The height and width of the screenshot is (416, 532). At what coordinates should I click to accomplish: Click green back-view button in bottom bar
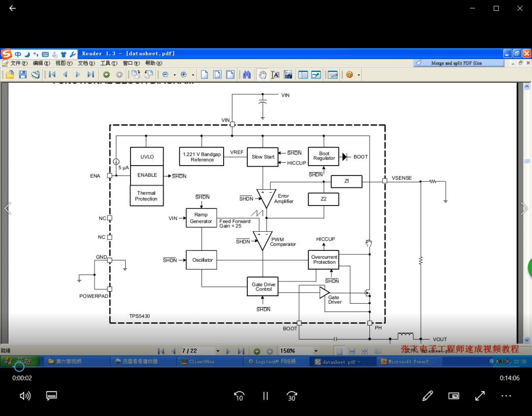(257, 351)
